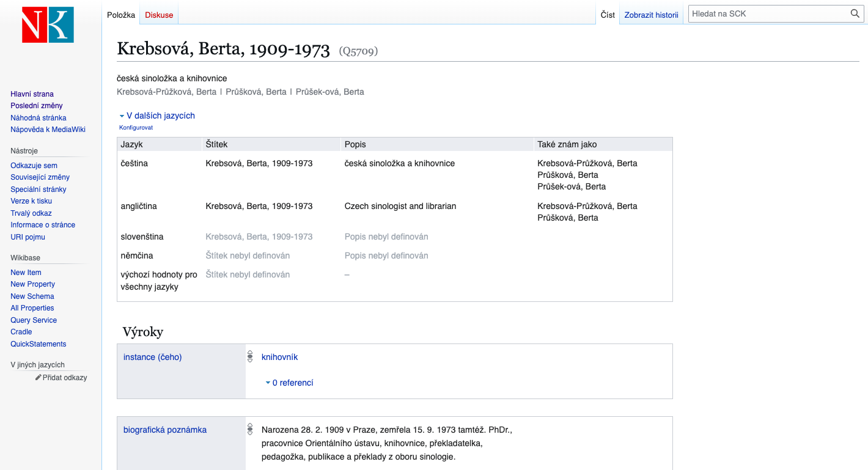The image size is (868, 470).
Task: Click the instance (čeho) property link
Action: point(152,357)
